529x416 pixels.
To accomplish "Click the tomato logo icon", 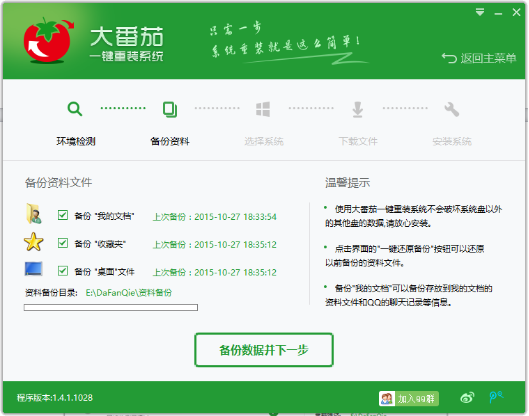I will click(48, 40).
